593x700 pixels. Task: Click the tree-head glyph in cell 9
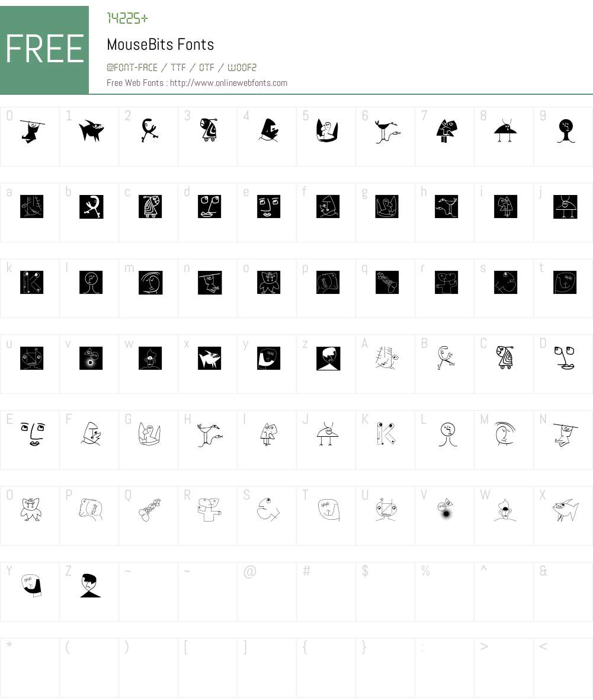click(566, 130)
